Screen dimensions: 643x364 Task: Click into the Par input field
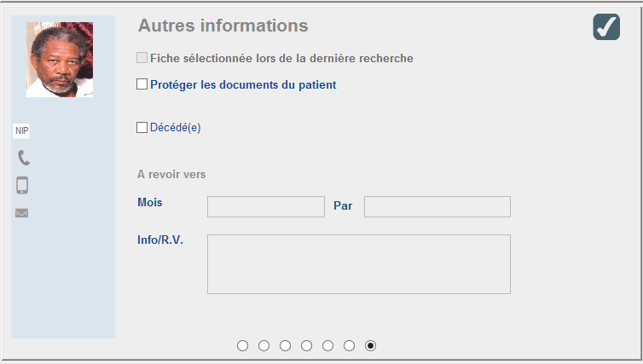coord(437,207)
